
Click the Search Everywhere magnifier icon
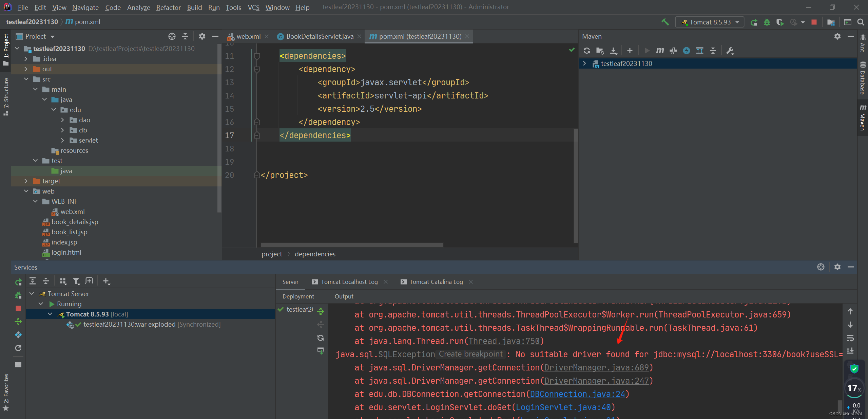click(861, 22)
